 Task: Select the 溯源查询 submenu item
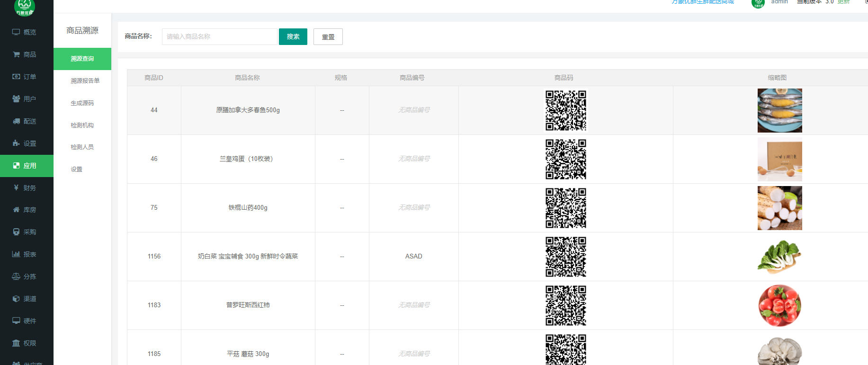click(x=82, y=59)
